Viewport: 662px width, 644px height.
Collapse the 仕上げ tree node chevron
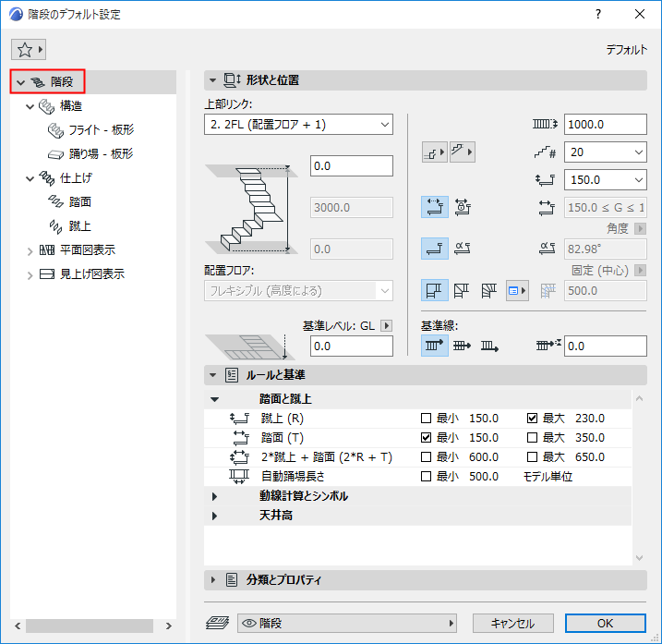tap(30, 178)
